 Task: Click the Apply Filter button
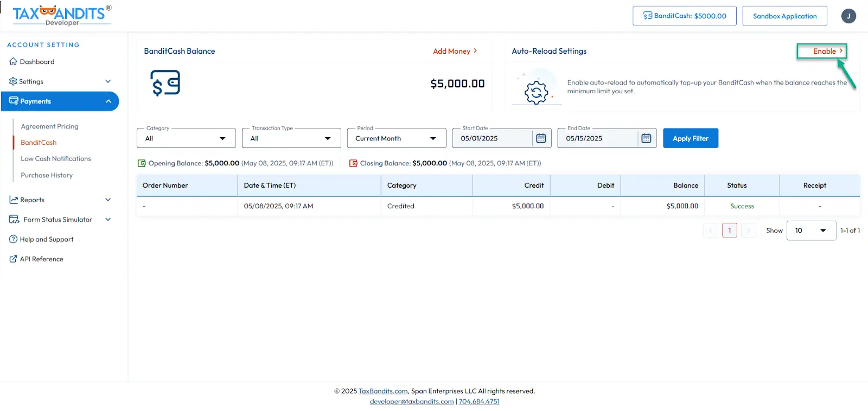coord(690,138)
